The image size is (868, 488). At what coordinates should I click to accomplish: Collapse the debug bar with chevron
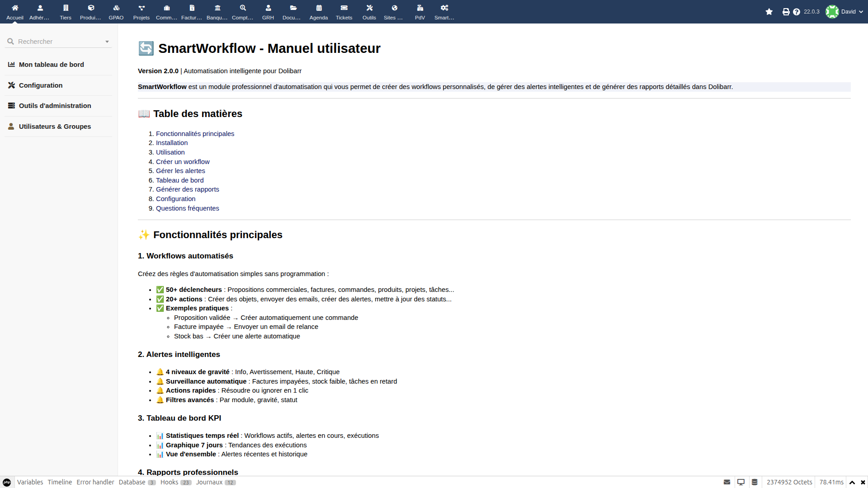point(852,482)
